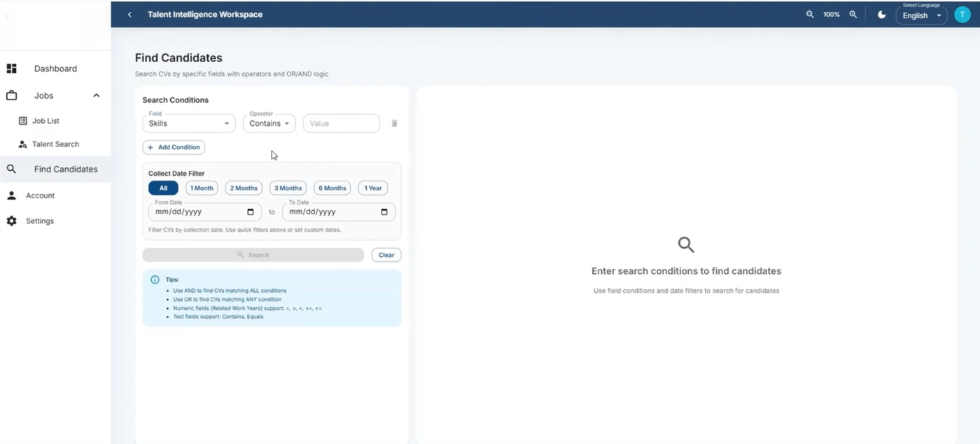Click the Jobs briefcase icon
Viewport: 980px width, 444px height.
[x=11, y=95]
